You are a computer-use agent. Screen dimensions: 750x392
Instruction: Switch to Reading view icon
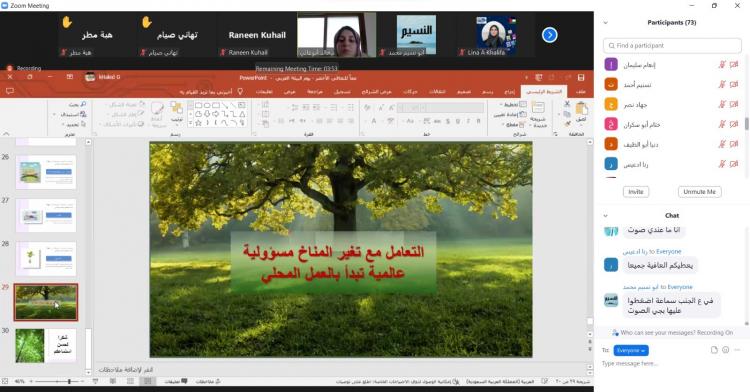(113, 381)
